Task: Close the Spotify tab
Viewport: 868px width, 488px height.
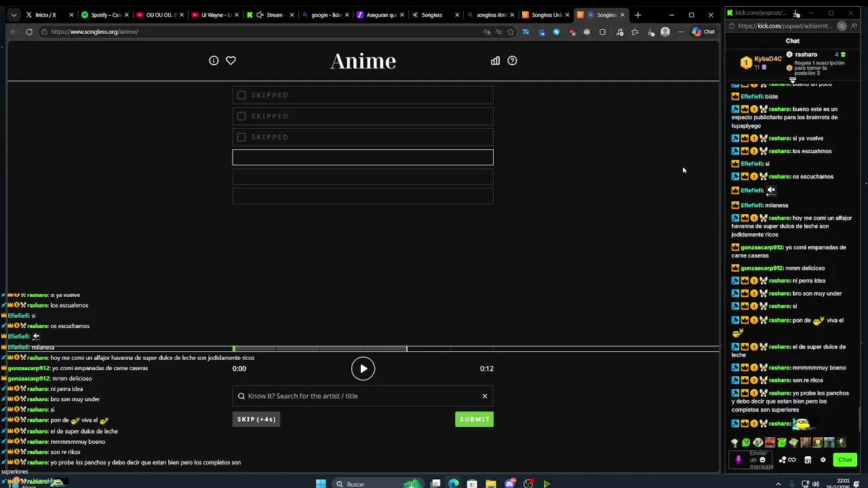Action: coord(126,15)
